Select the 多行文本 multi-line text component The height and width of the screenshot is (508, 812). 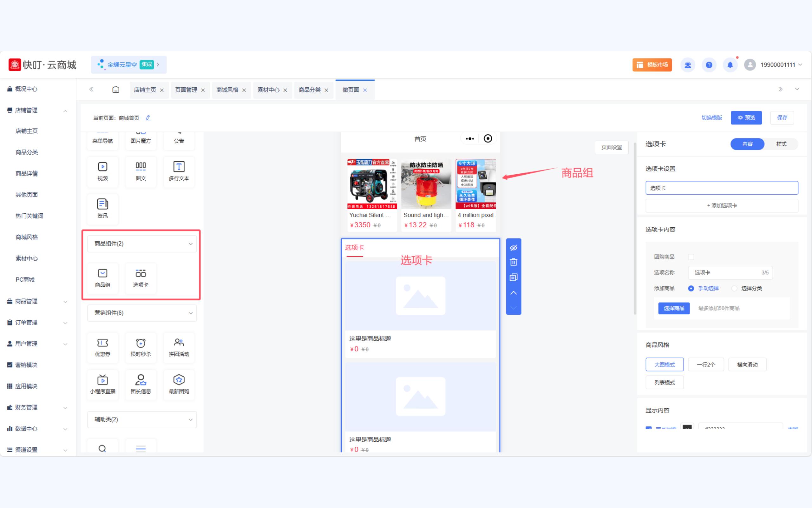[x=179, y=171]
